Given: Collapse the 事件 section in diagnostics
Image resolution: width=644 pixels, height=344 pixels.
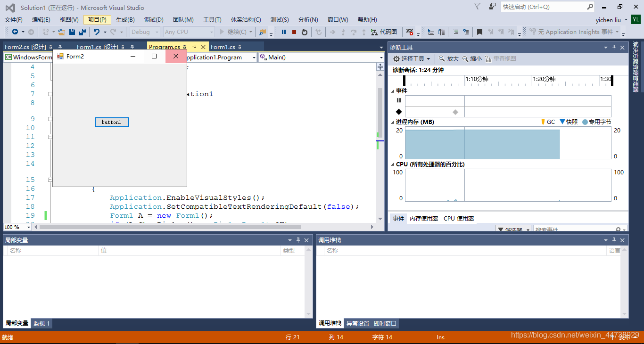Looking at the screenshot, I should tap(392, 90).
